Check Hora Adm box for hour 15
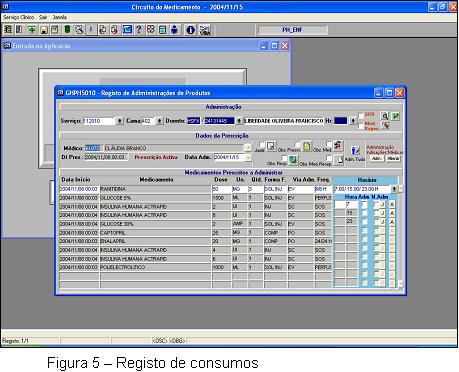 (364, 213)
